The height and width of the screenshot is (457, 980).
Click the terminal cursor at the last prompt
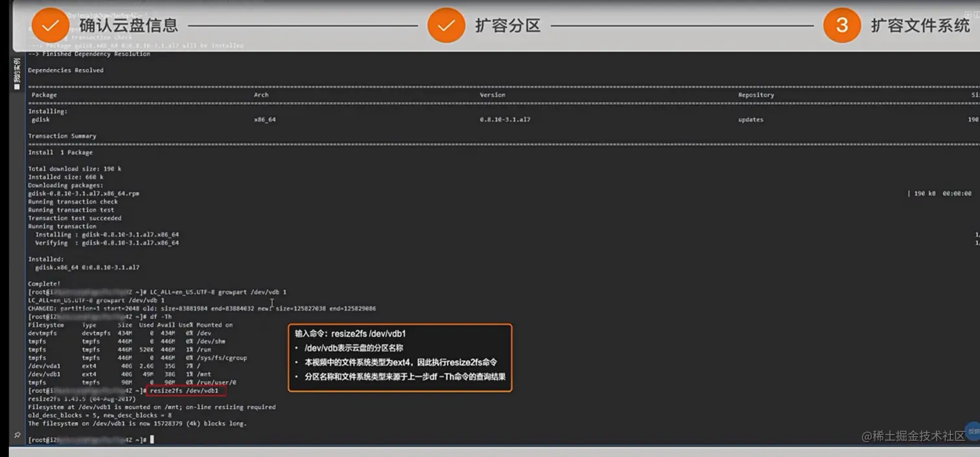pyautogui.click(x=152, y=439)
